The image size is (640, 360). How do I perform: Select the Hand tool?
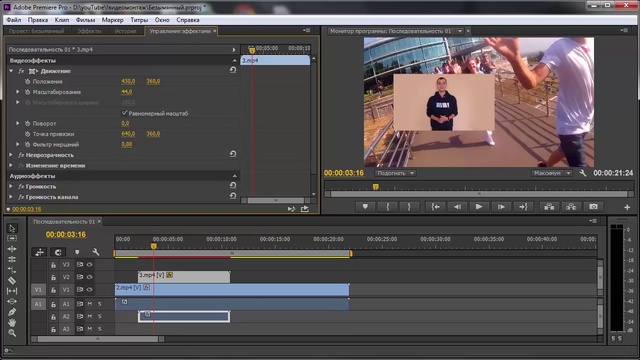[x=12, y=322]
